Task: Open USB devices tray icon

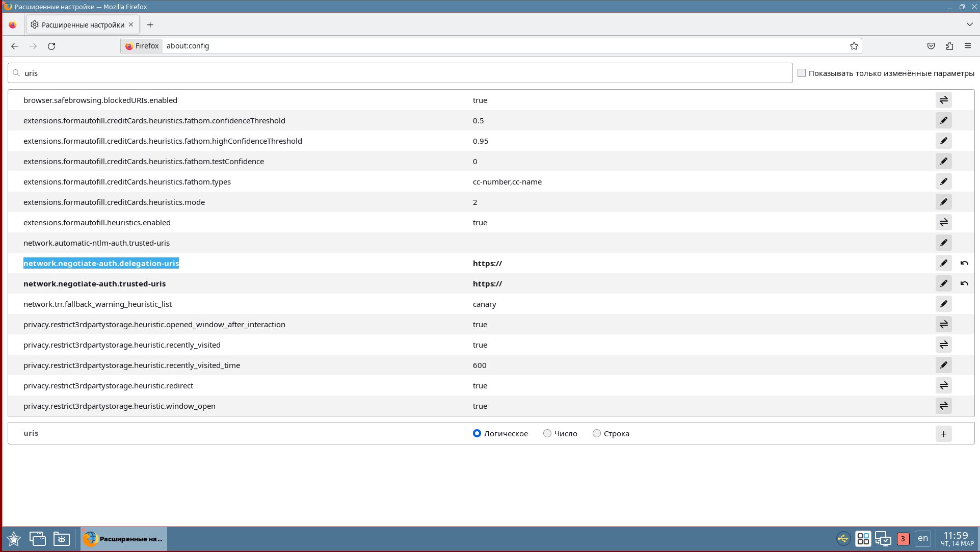Action: pyautogui.click(x=843, y=538)
